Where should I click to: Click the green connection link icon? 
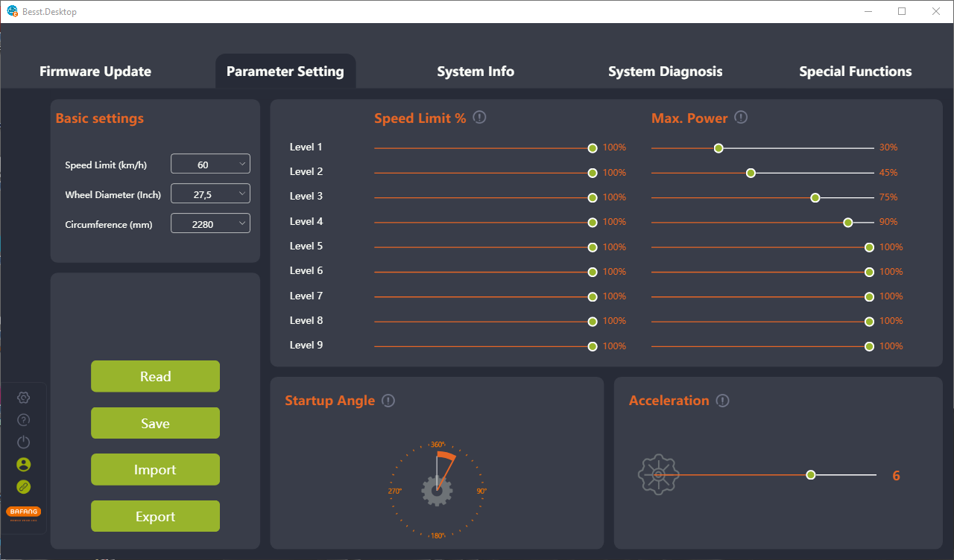23,487
